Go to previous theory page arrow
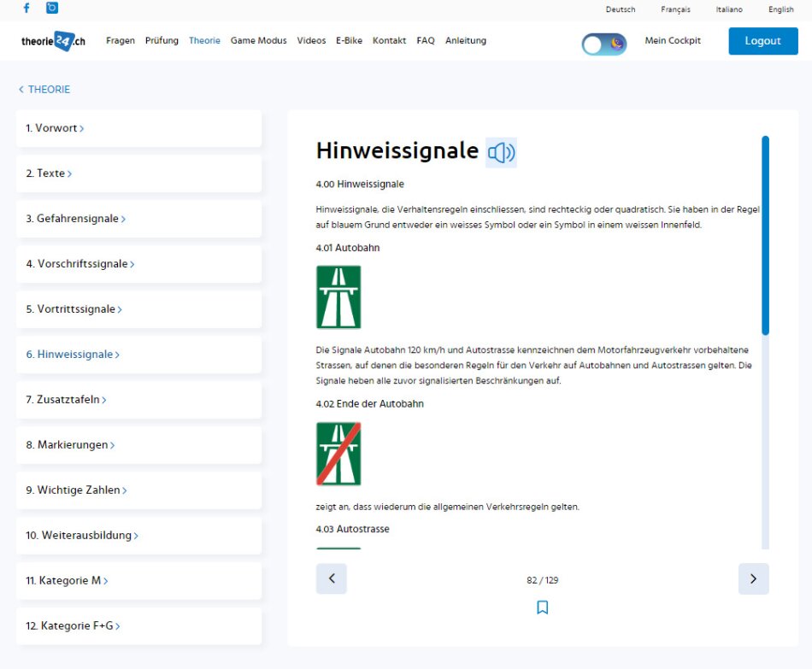Image resolution: width=812 pixels, height=669 pixels. click(x=332, y=578)
